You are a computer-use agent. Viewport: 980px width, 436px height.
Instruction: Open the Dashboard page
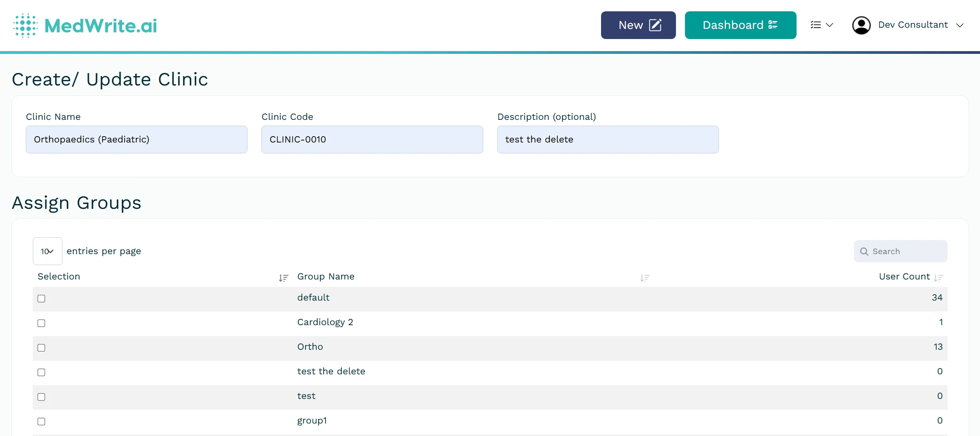click(740, 25)
